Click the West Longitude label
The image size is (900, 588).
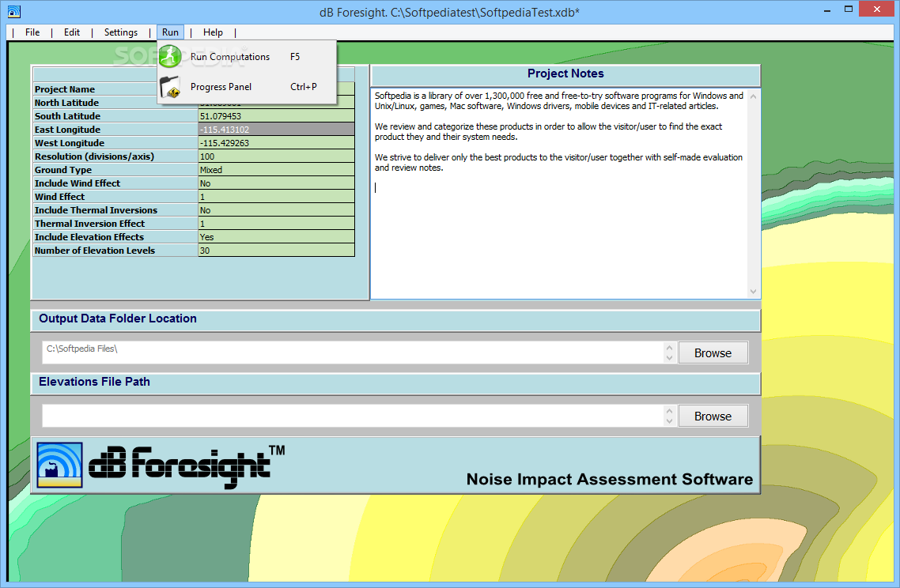(x=70, y=143)
